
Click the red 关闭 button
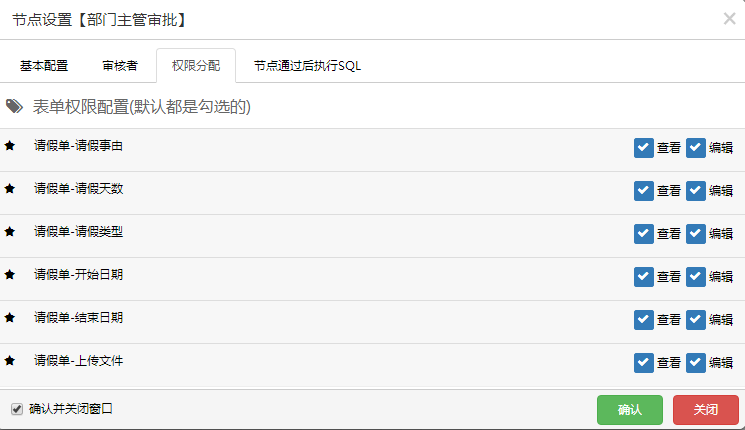(x=706, y=410)
